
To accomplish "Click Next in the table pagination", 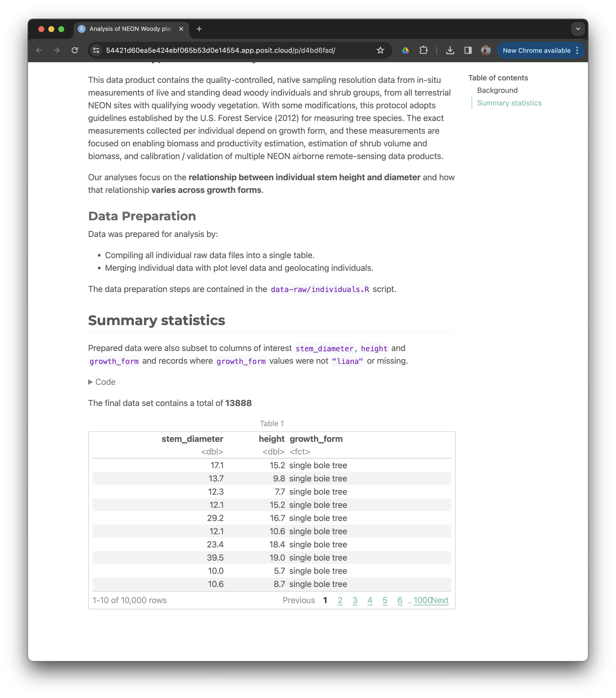I will [x=440, y=600].
